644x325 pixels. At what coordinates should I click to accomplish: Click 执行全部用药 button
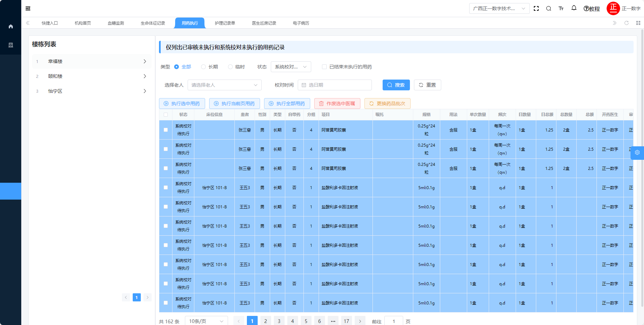pos(287,104)
